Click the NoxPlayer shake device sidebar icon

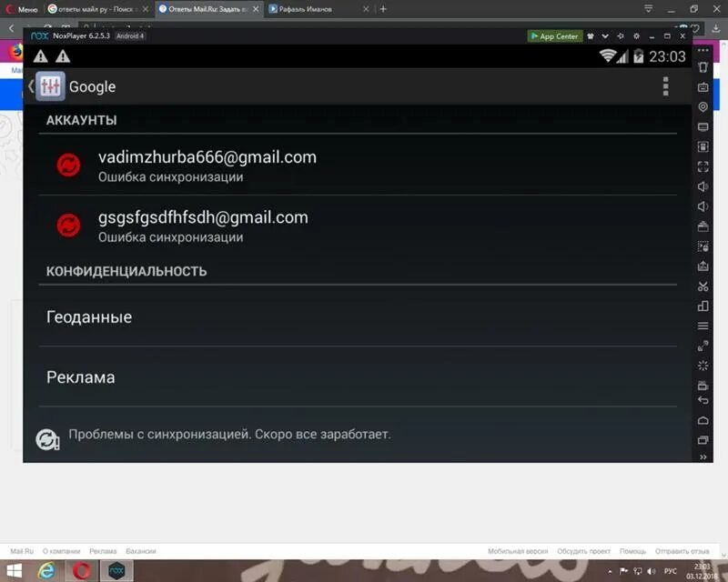tap(703, 67)
